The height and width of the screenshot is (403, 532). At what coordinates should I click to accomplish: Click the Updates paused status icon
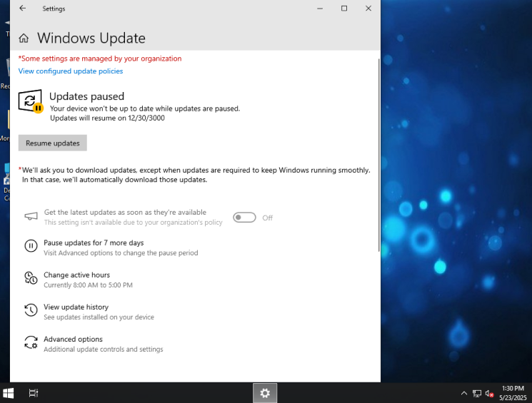point(31,101)
